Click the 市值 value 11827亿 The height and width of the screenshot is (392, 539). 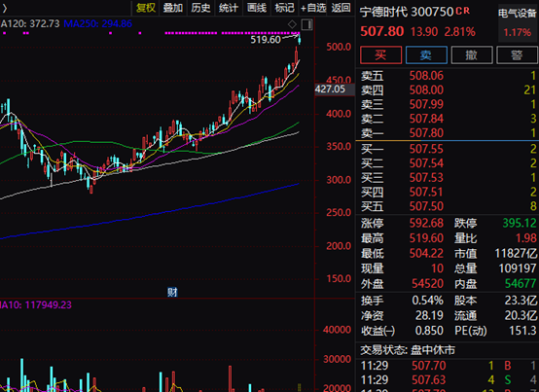[516, 254]
